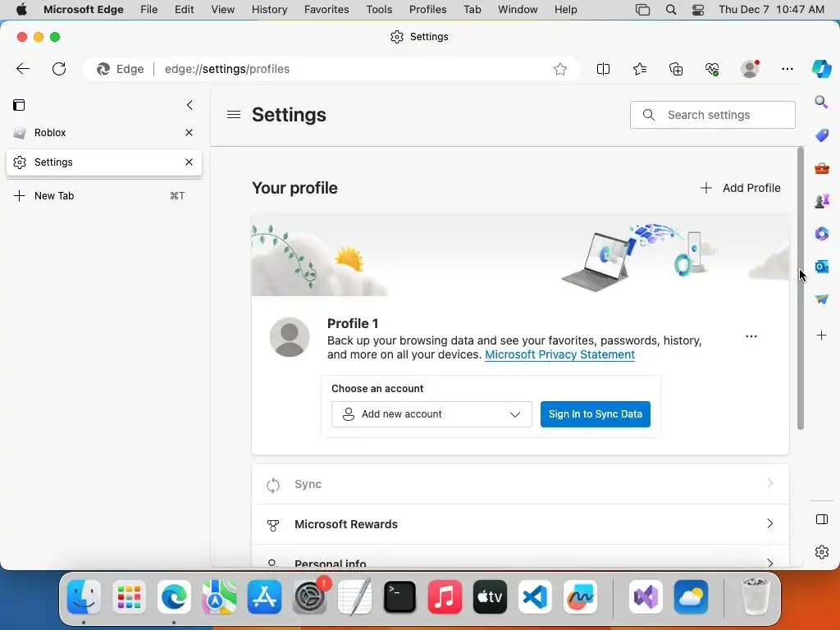Image resolution: width=840 pixels, height=630 pixels.
Task: Close the Roblox tab
Action: coord(189,132)
